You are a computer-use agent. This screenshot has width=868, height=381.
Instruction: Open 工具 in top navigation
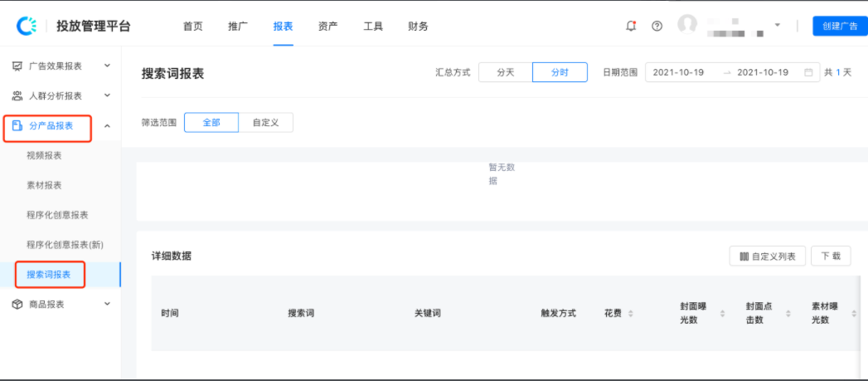tap(373, 26)
